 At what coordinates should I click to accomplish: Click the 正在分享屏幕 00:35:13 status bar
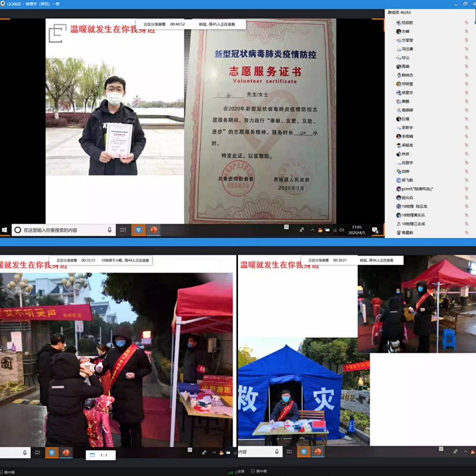100,260
